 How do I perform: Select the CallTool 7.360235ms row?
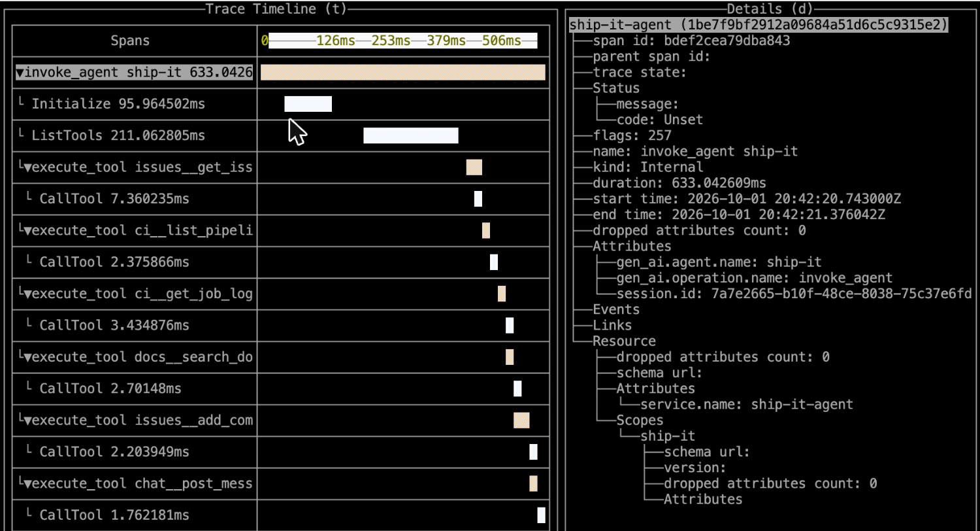[134, 199]
